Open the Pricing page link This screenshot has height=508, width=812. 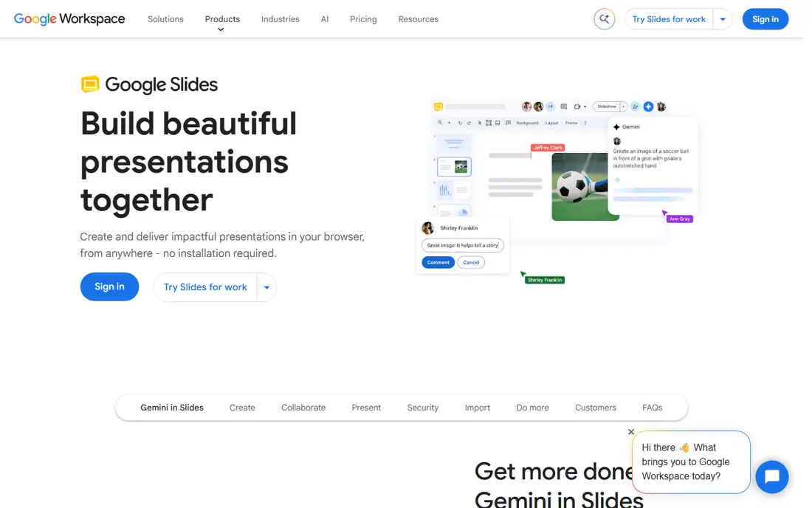[363, 19]
